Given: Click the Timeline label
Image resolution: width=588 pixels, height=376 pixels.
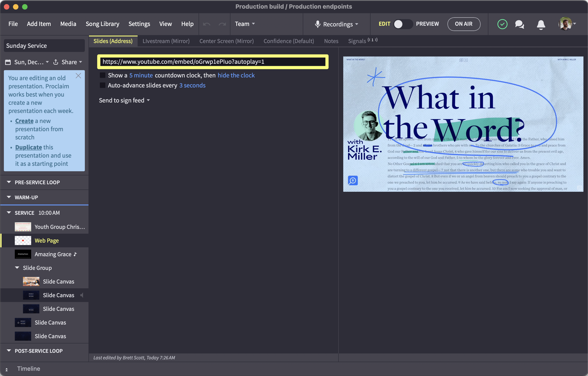Looking at the screenshot, I should coord(28,368).
